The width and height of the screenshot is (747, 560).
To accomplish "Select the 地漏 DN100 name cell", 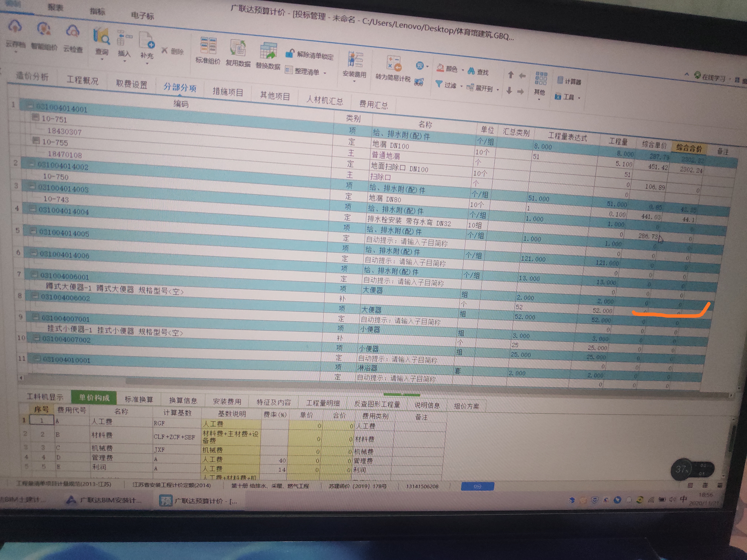I will tap(424, 146).
